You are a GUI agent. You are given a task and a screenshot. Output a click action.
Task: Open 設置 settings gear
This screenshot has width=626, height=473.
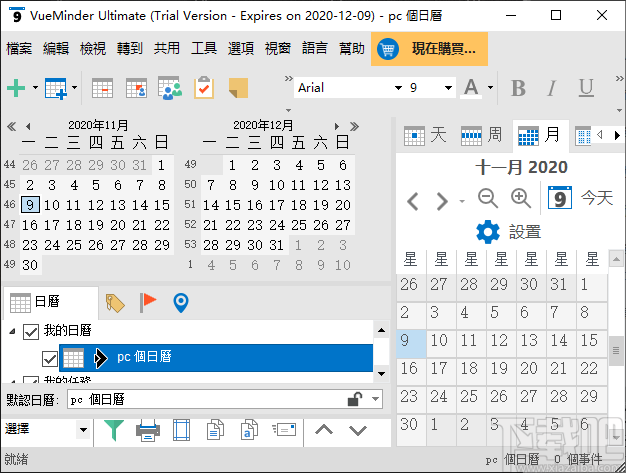509,232
